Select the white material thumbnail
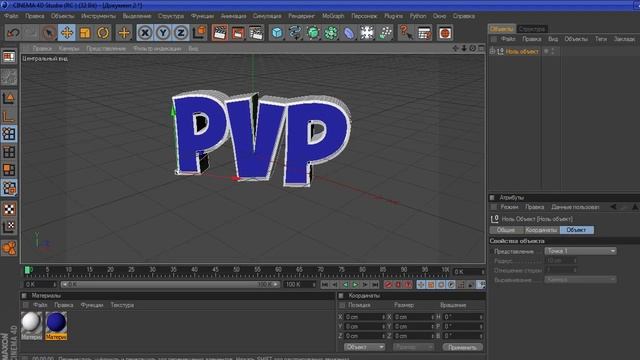This screenshot has width=640, height=360. coord(31,322)
